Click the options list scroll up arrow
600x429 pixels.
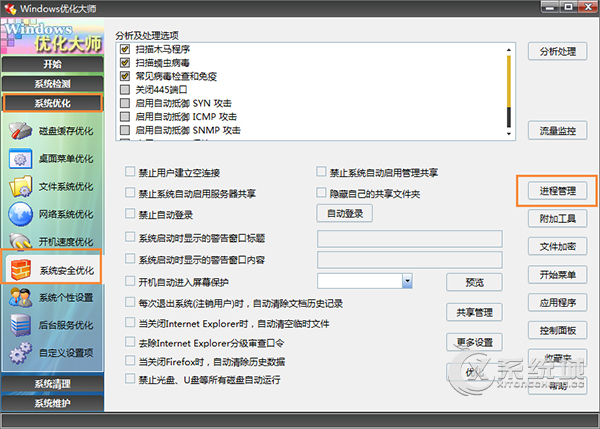tap(509, 50)
